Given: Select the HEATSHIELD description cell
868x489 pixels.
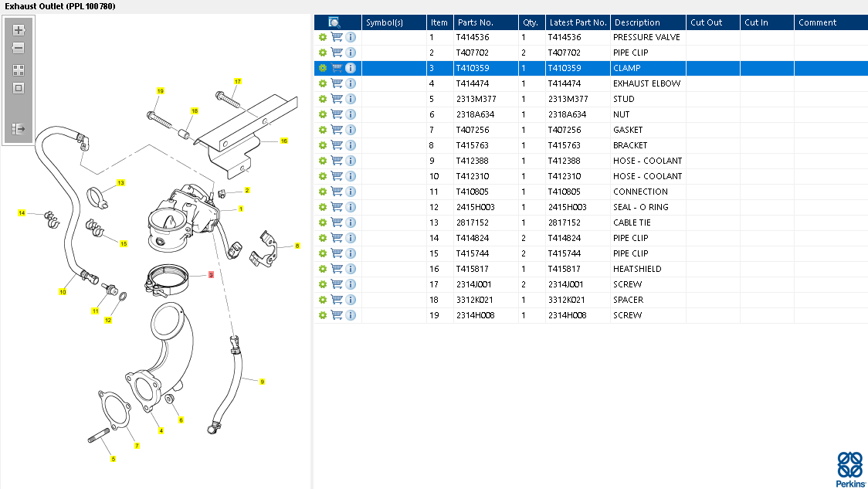Looking at the screenshot, I should click(648, 269).
